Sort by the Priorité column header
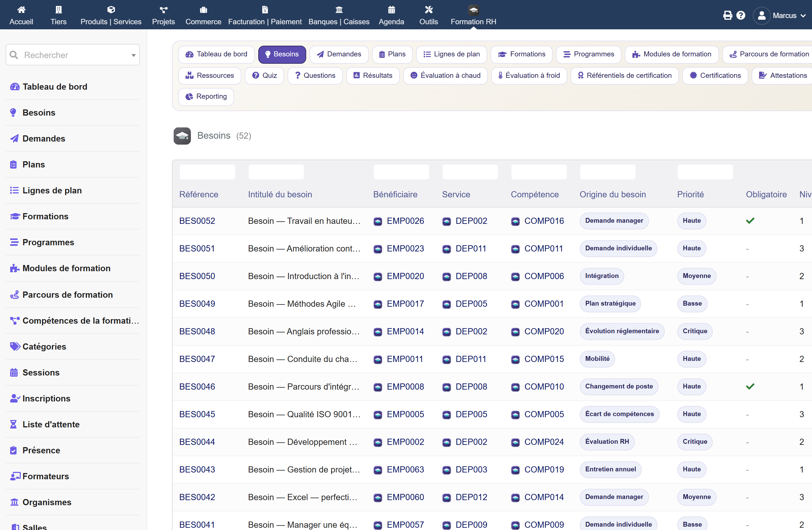 click(690, 195)
